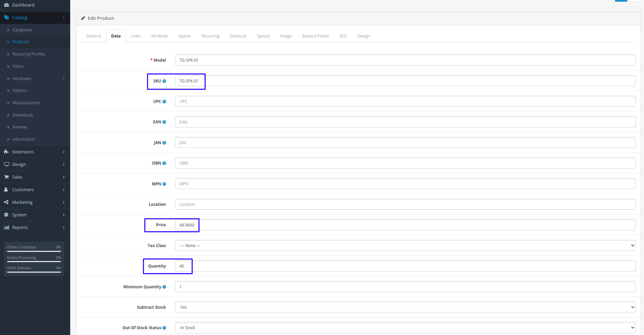
Task: Click into the Price input field
Action: tap(405, 225)
